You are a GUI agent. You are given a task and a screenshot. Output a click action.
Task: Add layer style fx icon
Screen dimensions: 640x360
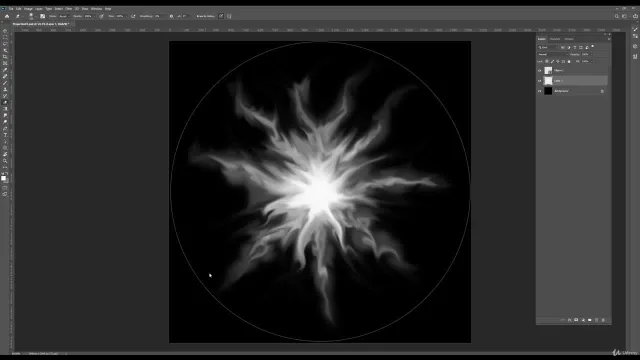[569, 320]
